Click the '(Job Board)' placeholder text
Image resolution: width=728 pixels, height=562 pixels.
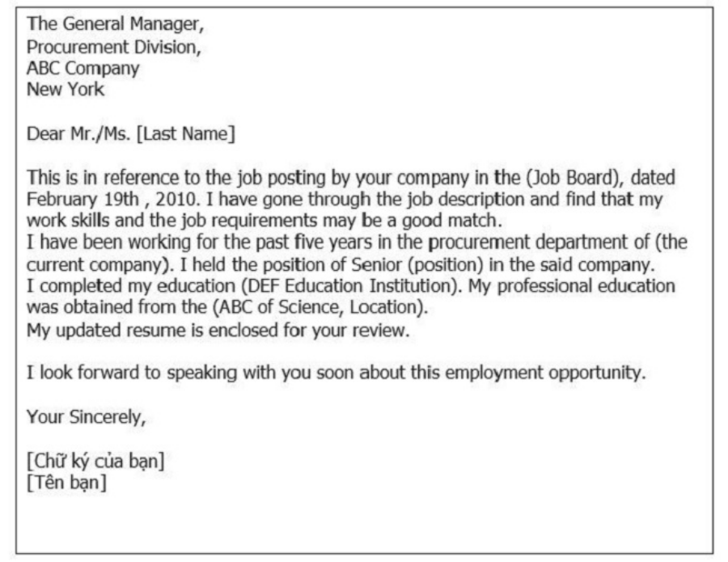[575, 178]
